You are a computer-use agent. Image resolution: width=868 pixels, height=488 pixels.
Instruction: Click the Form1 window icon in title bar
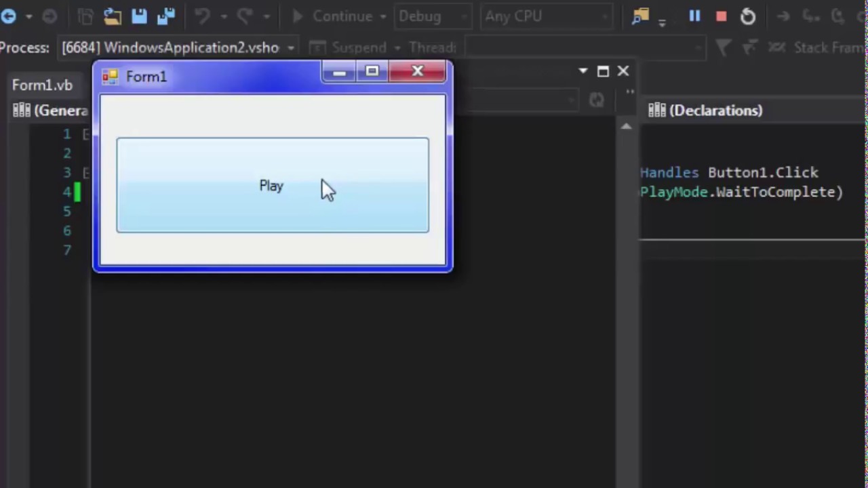pyautogui.click(x=110, y=77)
